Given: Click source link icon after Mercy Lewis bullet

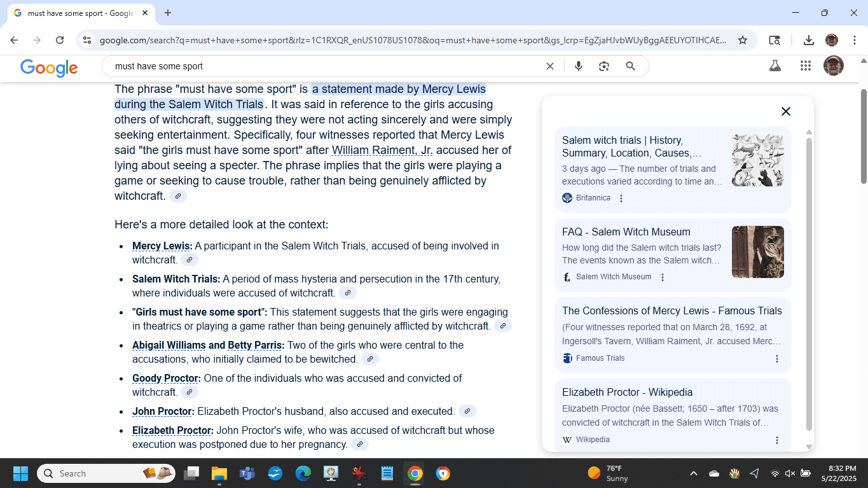Looking at the screenshot, I should [189, 260].
